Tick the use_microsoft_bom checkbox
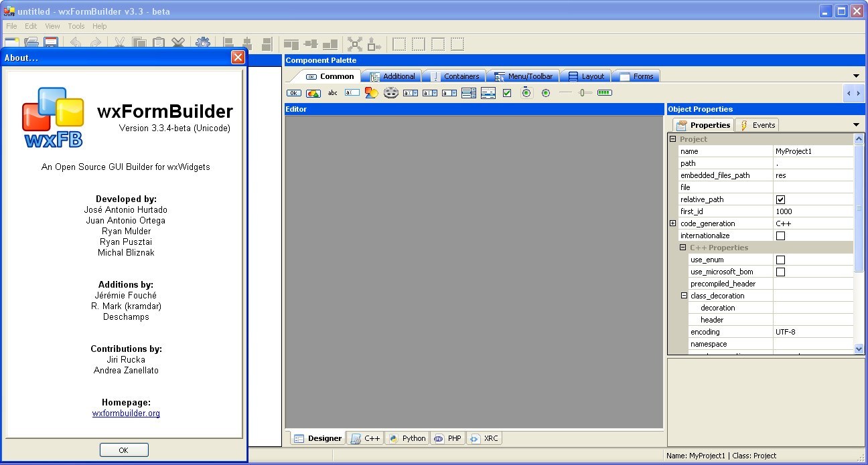868x465 pixels. 780,272
